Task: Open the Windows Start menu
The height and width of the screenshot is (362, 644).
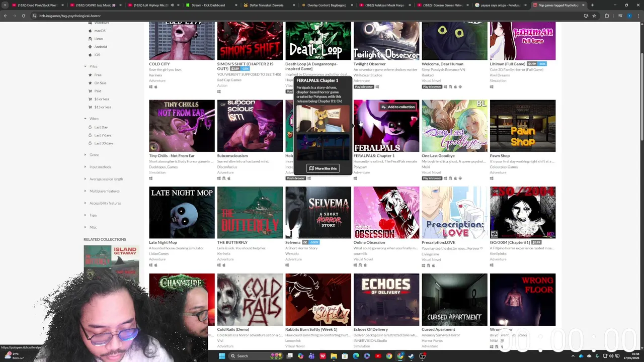Action: 222,356
